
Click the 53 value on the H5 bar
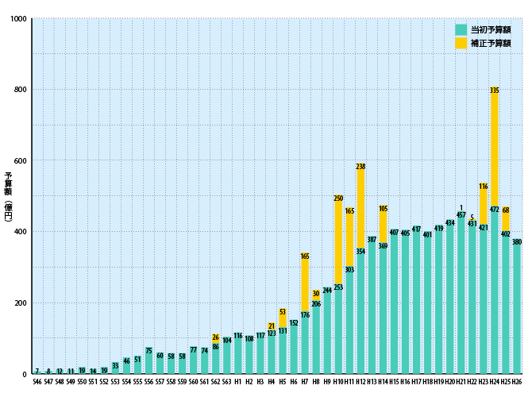pyautogui.click(x=283, y=311)
